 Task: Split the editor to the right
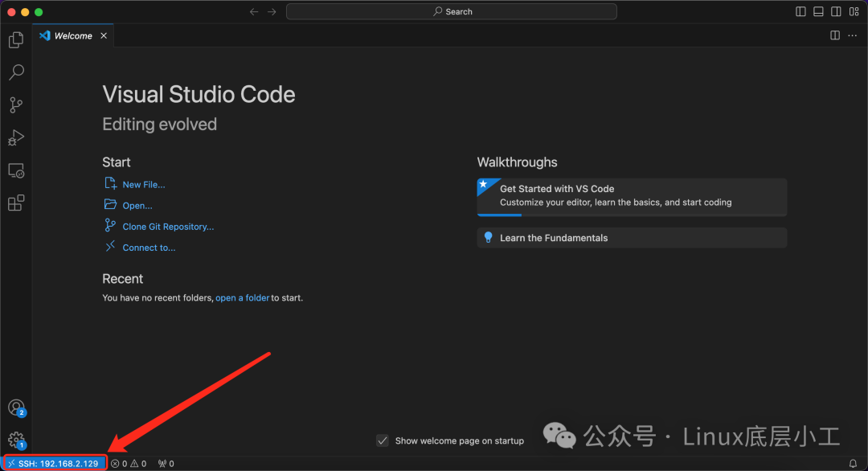coord(835,35)
